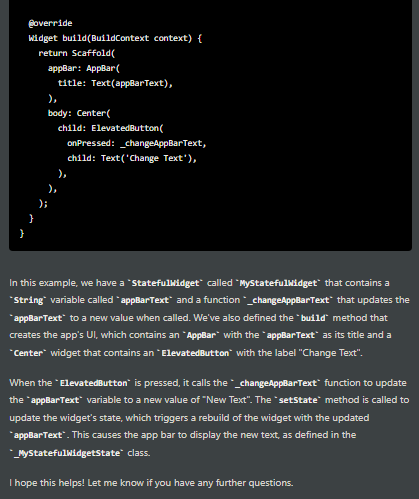
Task: Click the child: Text('Change Text') line
Action: click(x=132, y=158)
